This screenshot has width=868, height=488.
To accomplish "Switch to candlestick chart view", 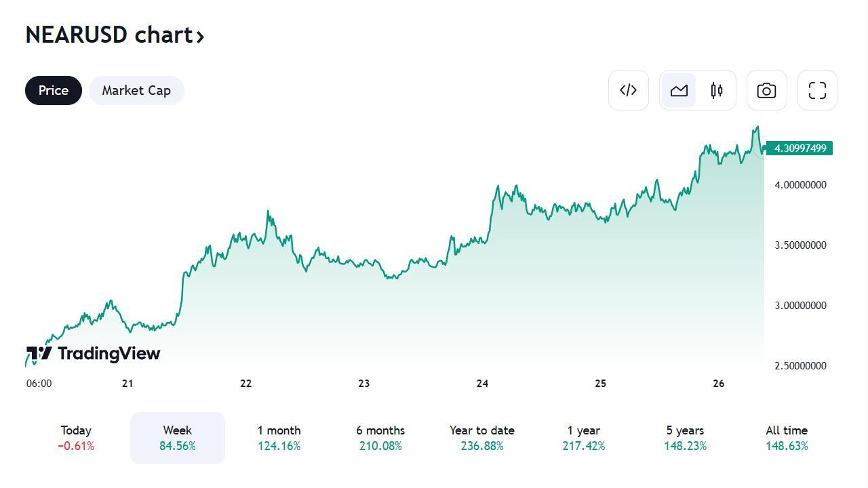I will [x=717, y=90].
